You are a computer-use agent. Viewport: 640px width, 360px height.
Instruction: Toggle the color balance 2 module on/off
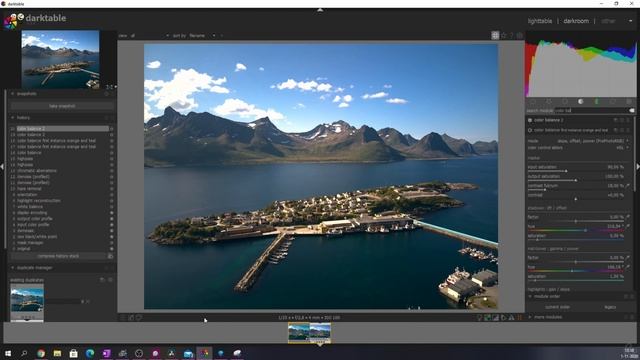[x=530, y=120]
